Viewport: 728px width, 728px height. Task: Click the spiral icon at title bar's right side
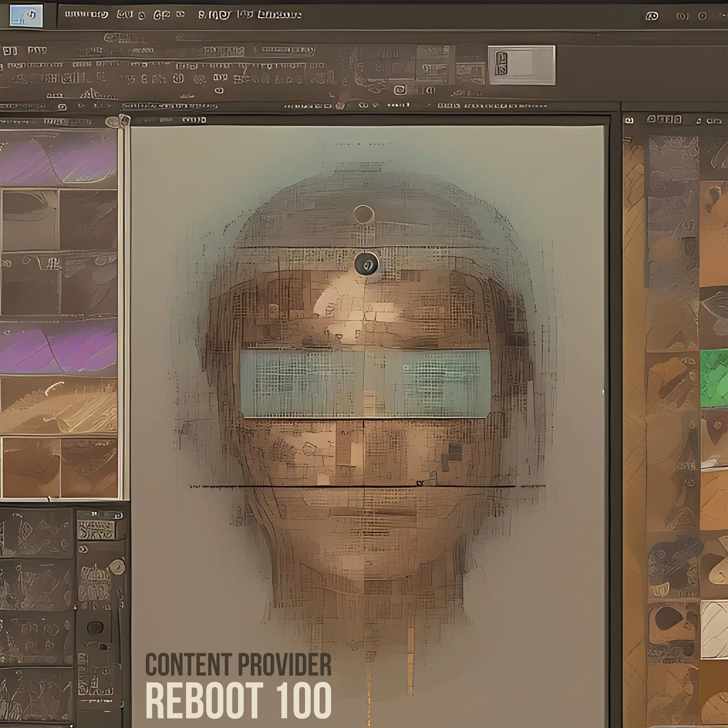pos(652,16)
